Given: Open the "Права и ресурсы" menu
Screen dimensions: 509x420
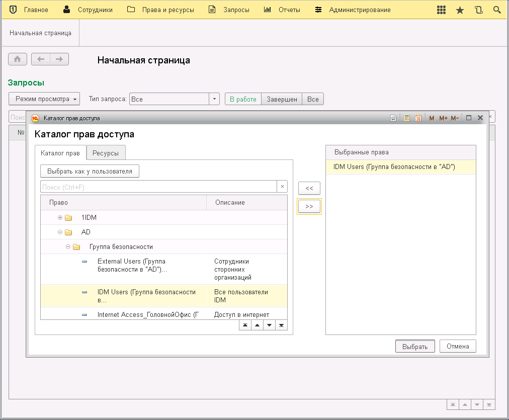Looking at the screenshot, I should coord(167,10).
